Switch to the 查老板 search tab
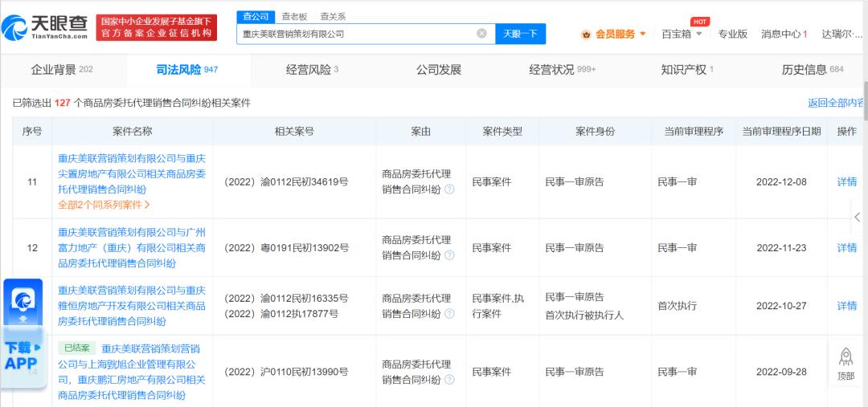The height and width of the screenshot is (407, 868). click(x=294, y=17)
